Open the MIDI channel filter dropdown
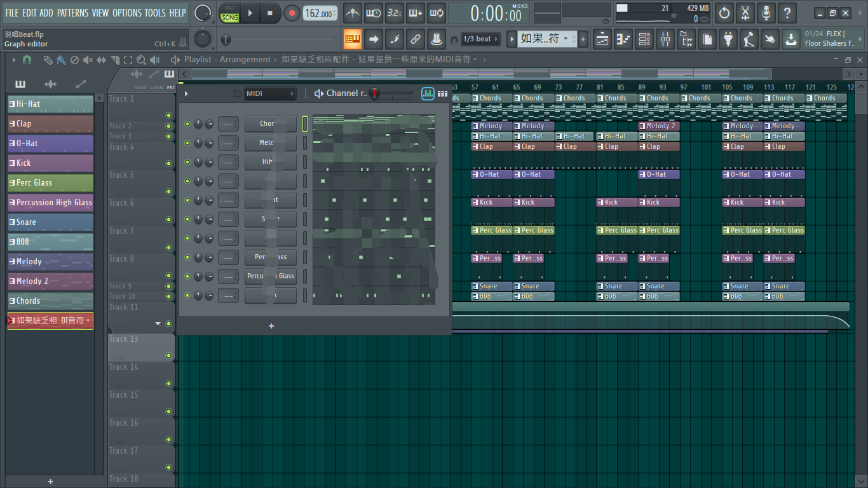 coord(270,93)
